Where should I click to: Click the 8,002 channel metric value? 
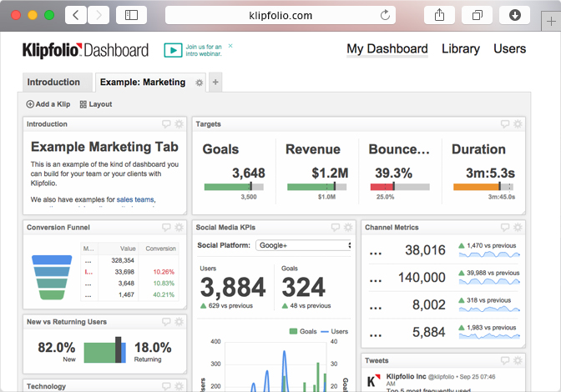pyautogui.click(x=428, y=304)
